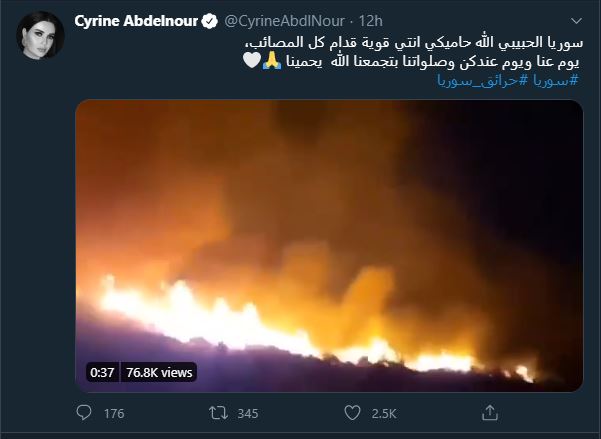The width and height of the screenshot is (601, 439).
Task: Open the 12h timestamp link
Action: pyautogui.click(x=370, y=21)
